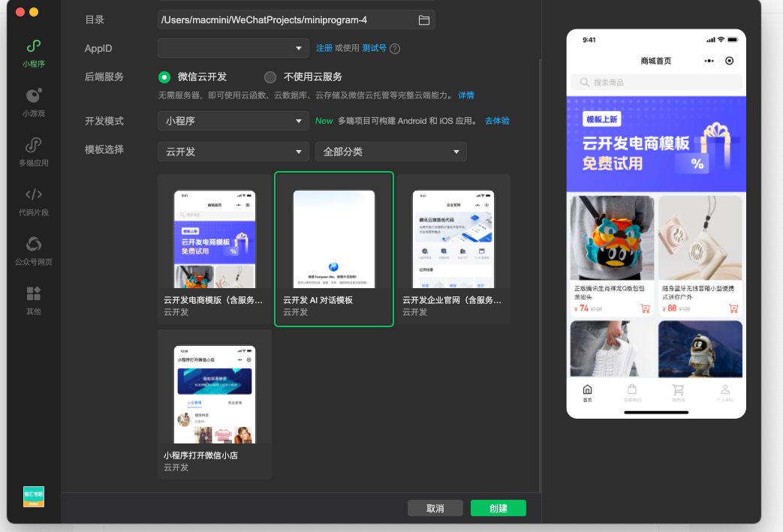Click the 创建 button

[x=498, y=508]
